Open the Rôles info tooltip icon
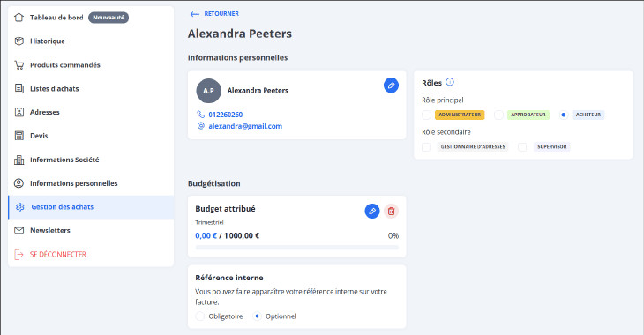This screenshot has height=335, width=644. [x=450, y=82]
